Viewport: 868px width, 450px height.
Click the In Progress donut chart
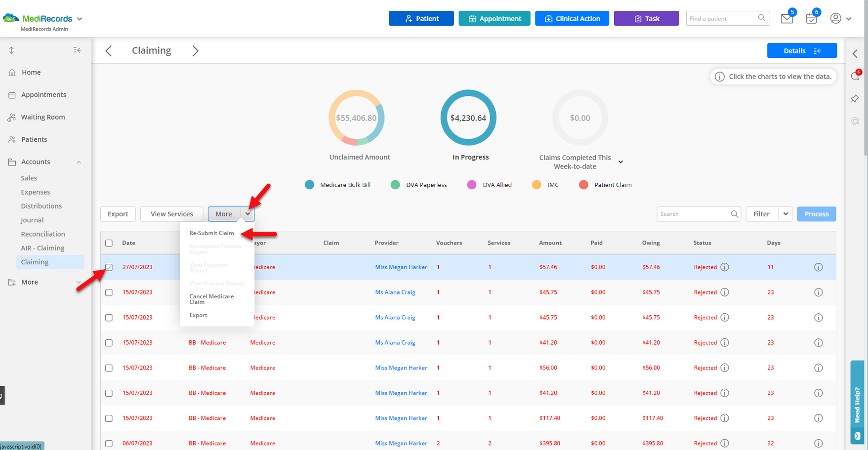point(468,118)
